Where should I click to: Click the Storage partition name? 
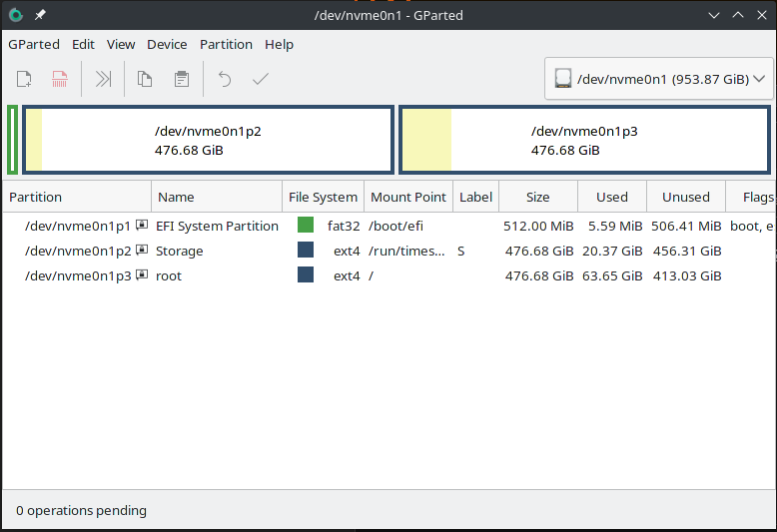pos(180,252)
